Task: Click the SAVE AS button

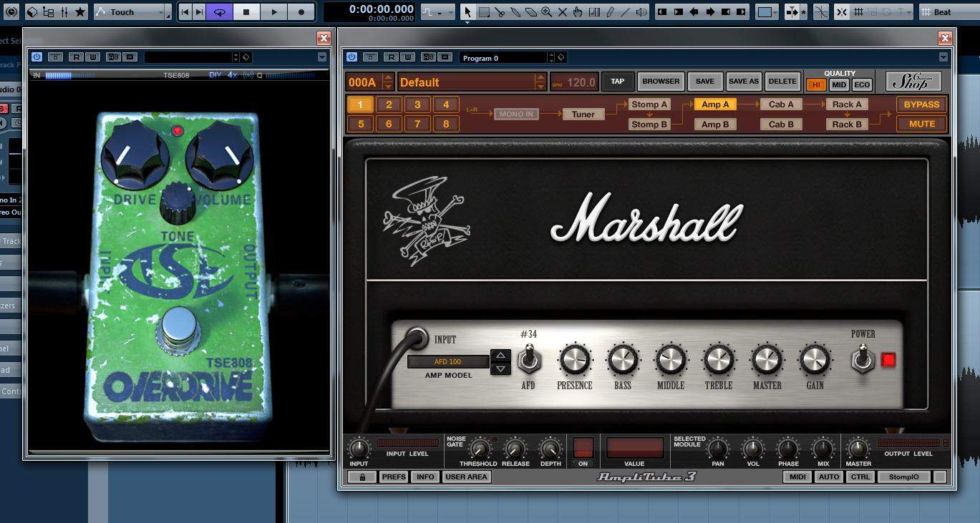Action: [x=744, y=82]
